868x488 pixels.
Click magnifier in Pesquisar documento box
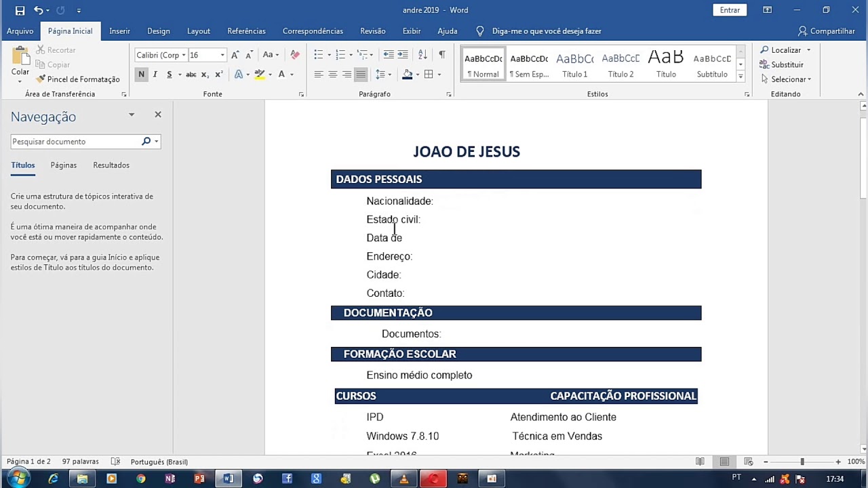pos(146,142)
